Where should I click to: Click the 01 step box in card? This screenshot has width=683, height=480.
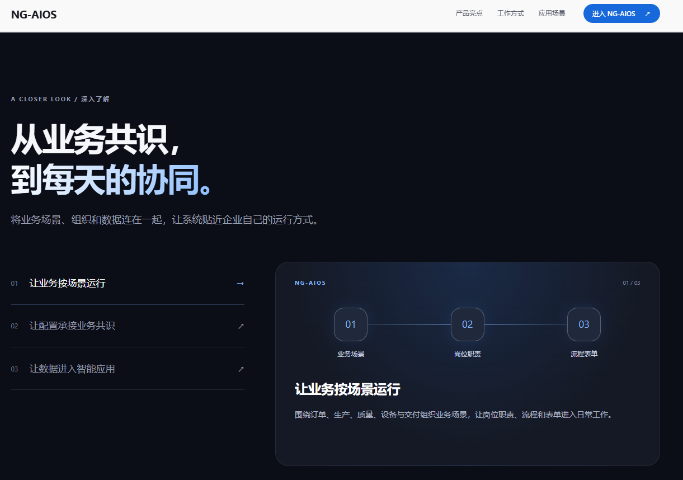point(351,324)
